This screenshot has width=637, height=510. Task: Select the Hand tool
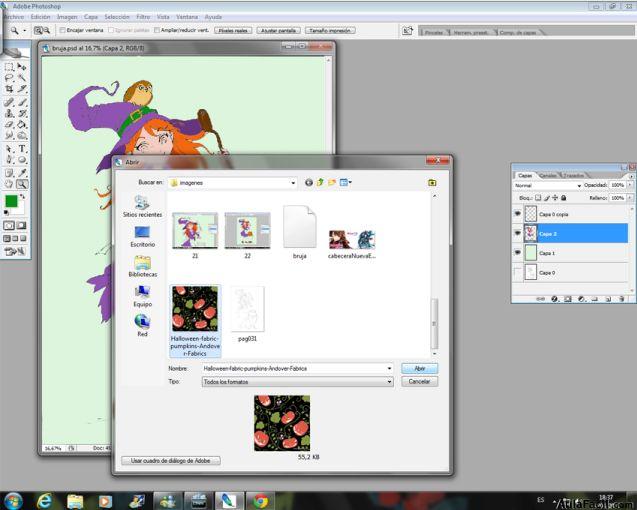point(9,184)
